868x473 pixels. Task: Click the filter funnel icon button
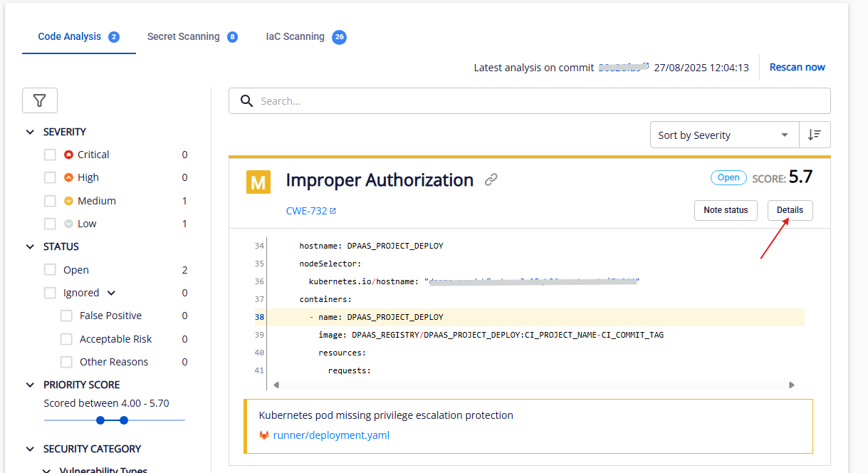[x=40, y=100]
